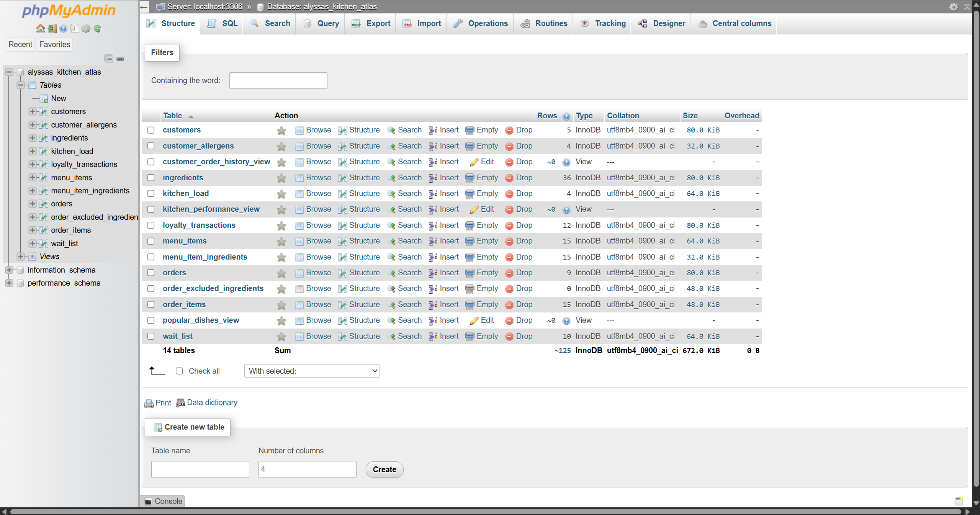Expand the wait_list table tree node
This screenshot has width=980, height=515.
[x=32, y=244]
